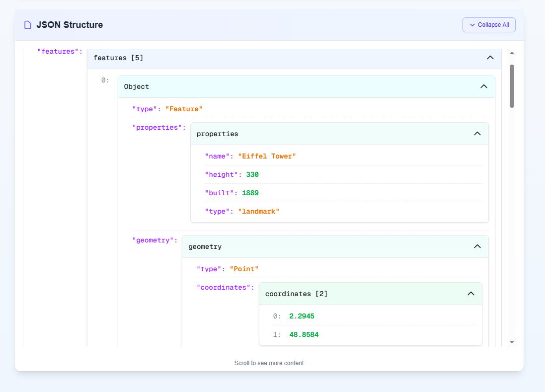Click the Object header label
The image size is (545, 392).
click(x=136, y=87)
